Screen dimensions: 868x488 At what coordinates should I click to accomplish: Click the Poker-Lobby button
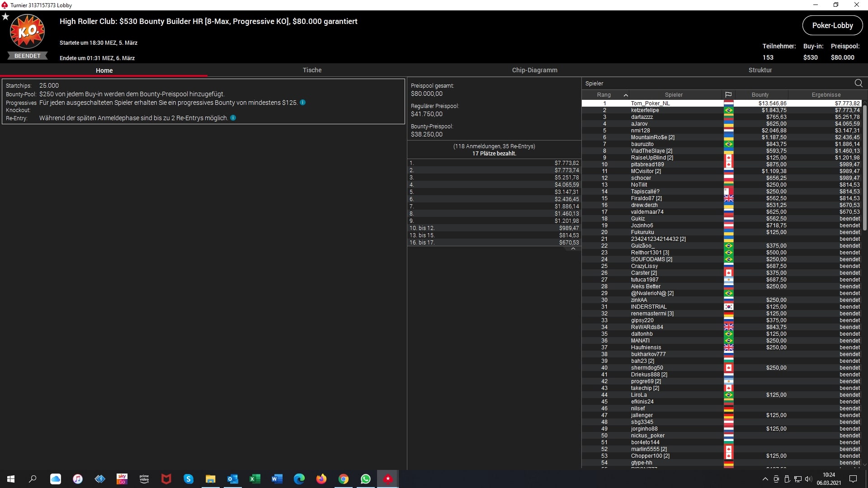tap(832, 26)
